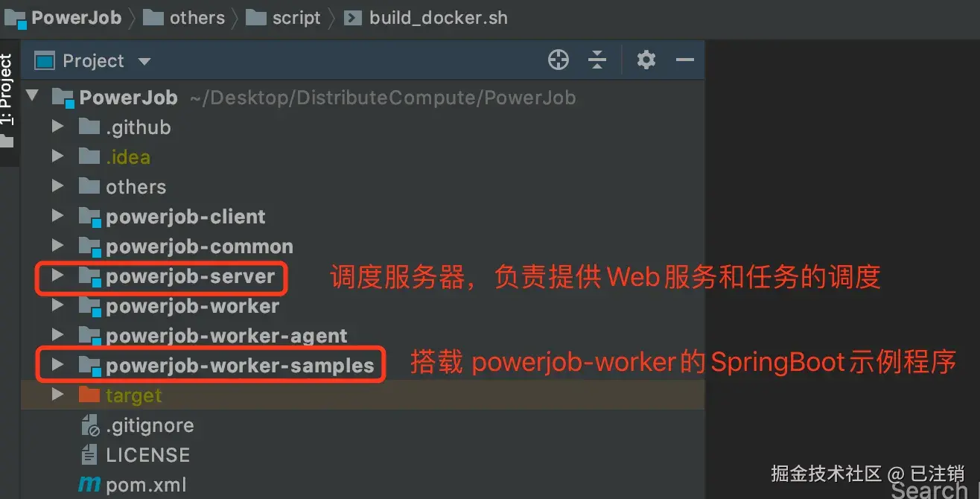
Task: Select powerjob-server module label
Action: pyautogui.click(x=191, y=276)
